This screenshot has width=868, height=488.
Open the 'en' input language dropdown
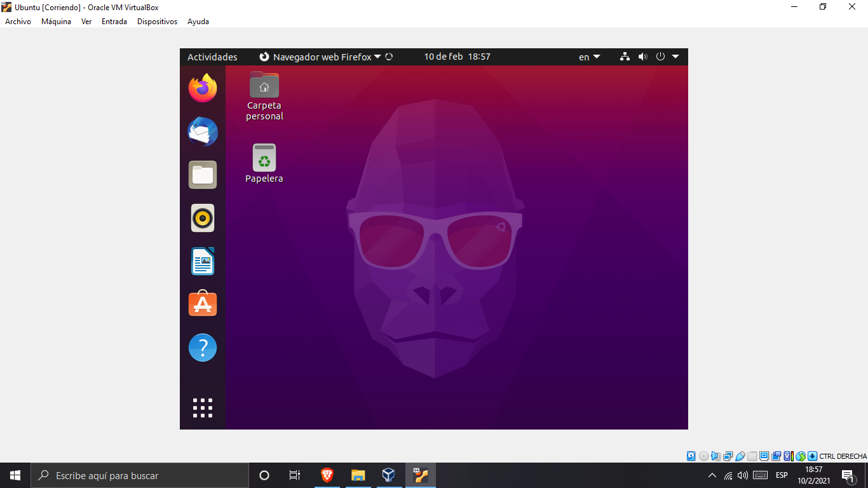tap(589, 57)
